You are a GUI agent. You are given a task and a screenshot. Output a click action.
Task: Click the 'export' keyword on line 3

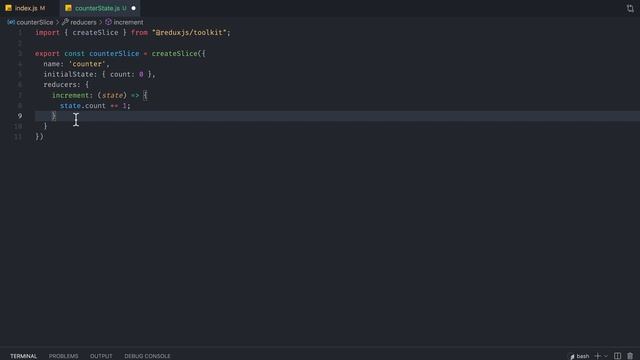pyautogui.click(x=47, y=53)
